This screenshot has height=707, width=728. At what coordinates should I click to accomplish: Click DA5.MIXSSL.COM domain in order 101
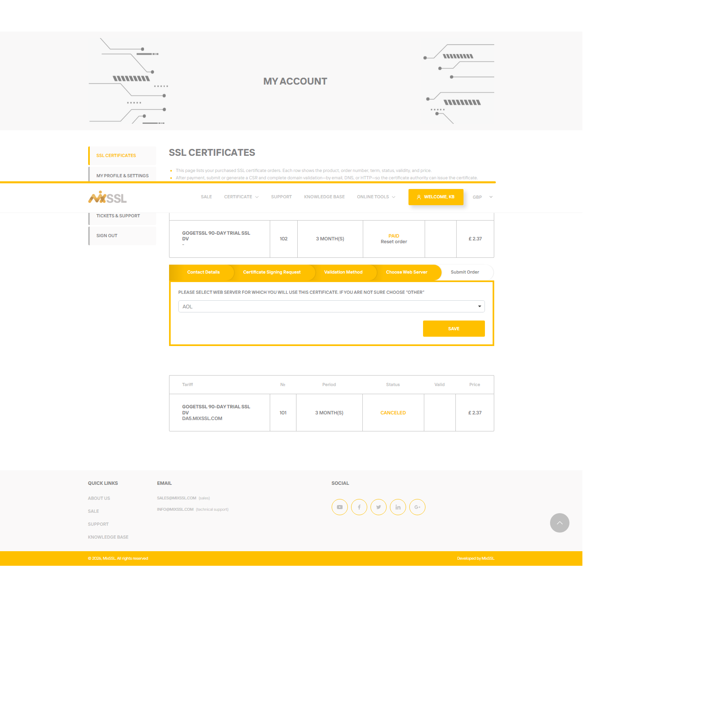coord(202,418)
